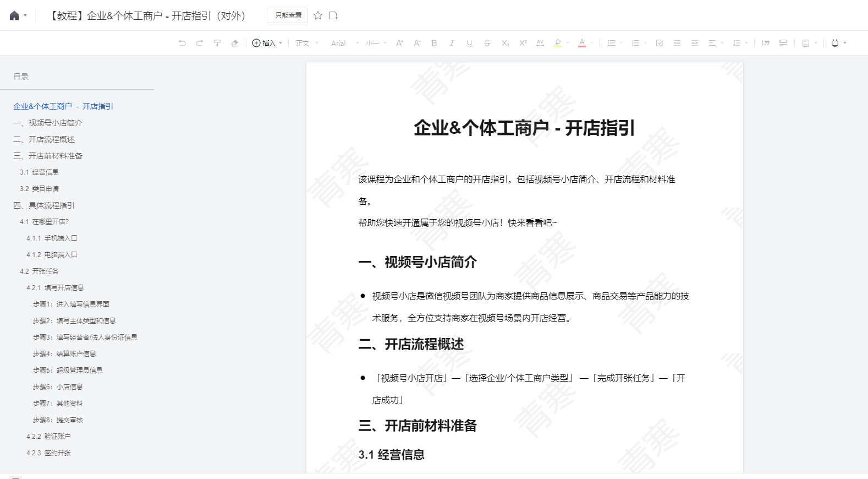The height and width of the screenshot is (479, 868).
Task: Select outline entry 3.2 类目申请
Action: tap(39, 189)
